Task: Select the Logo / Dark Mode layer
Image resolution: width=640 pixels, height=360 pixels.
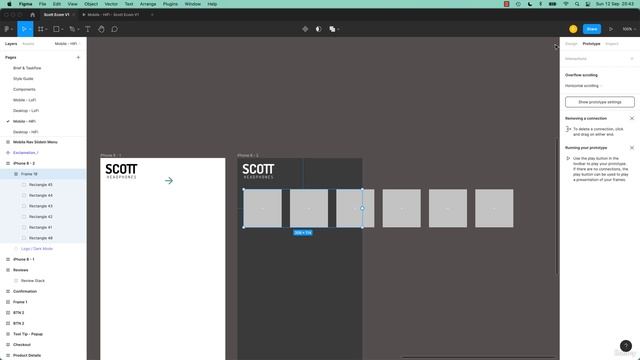Action: [37, 249]
